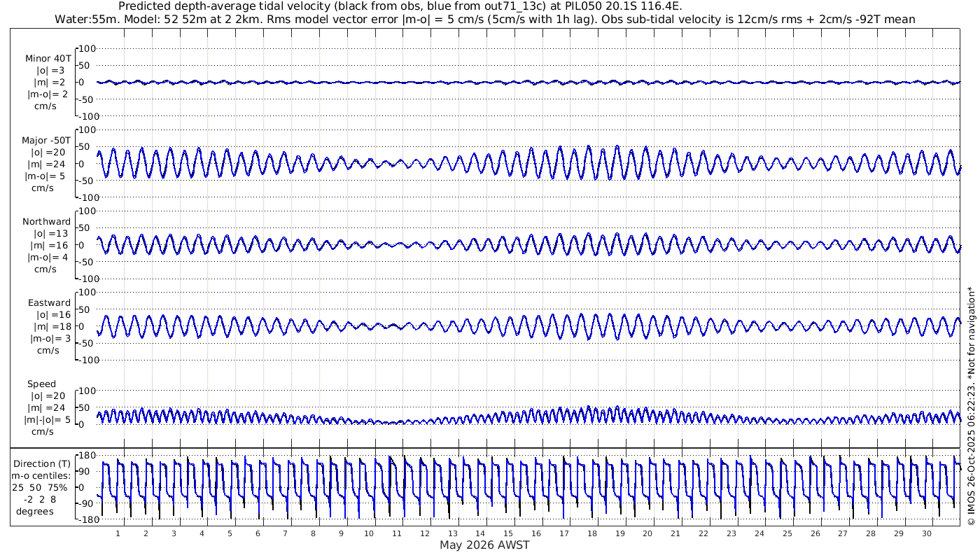Viewport: 980px width, 560px height.
Task: Select the 'Minor 40T' panel label
Action: pos(48,59)
